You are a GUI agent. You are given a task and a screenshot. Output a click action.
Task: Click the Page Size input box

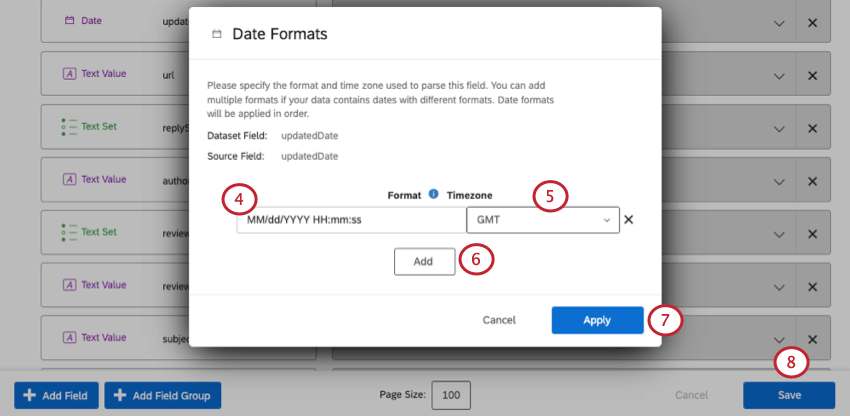click(451, 396)
